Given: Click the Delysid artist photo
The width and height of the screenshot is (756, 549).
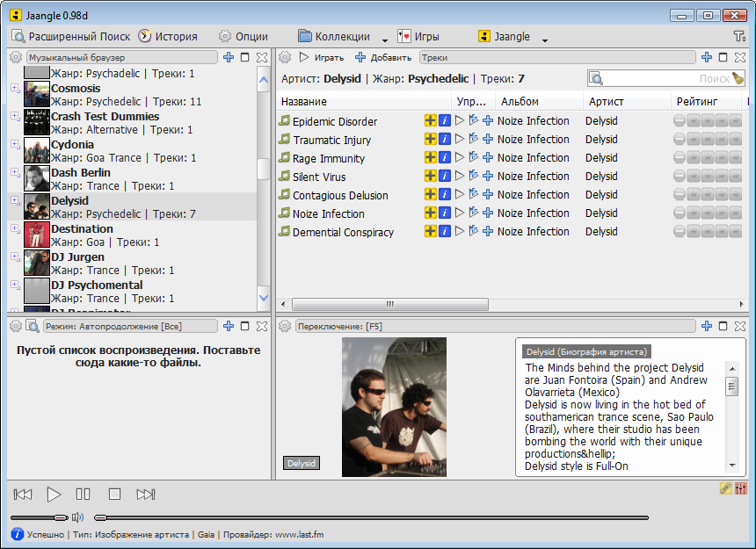Looking at the screenshot, I should coord(394,407).
